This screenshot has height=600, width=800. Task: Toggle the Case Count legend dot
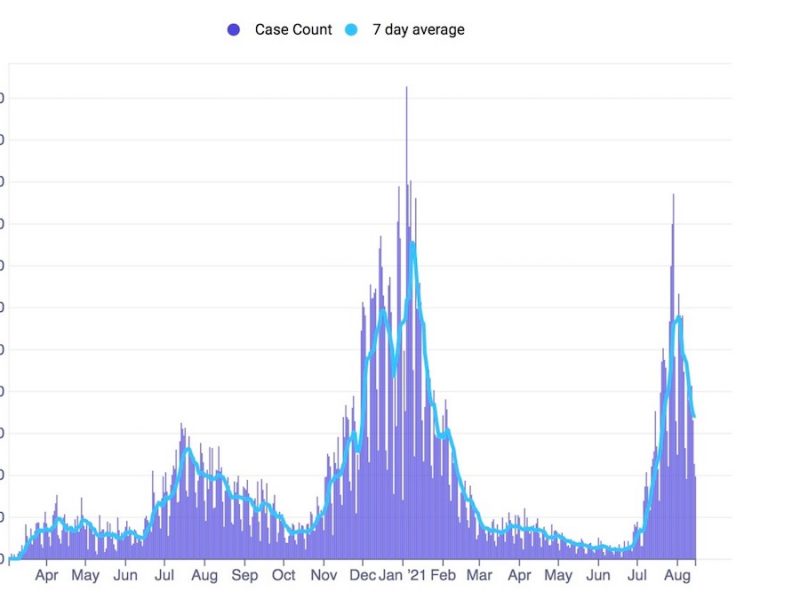(234, 30)
